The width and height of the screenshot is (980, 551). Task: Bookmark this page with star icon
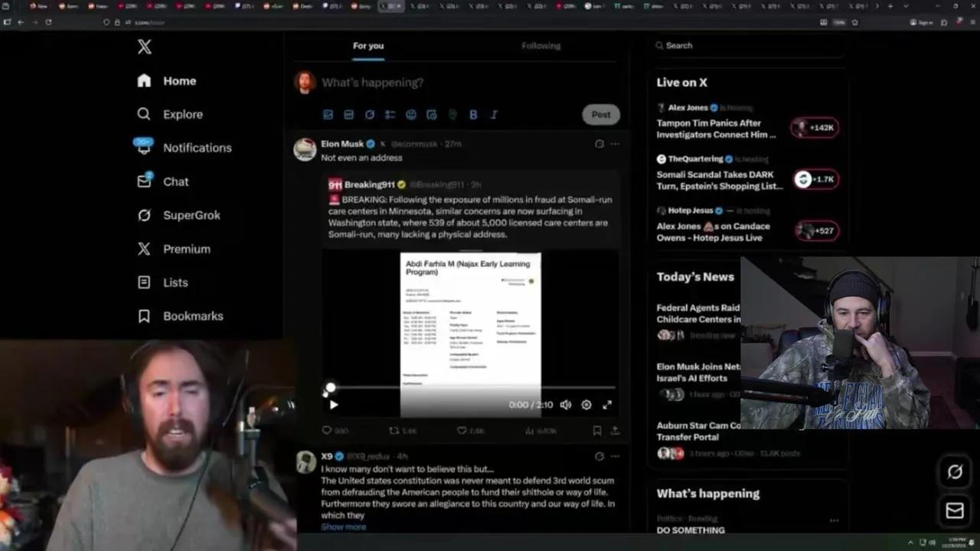[x=854, y=22]
